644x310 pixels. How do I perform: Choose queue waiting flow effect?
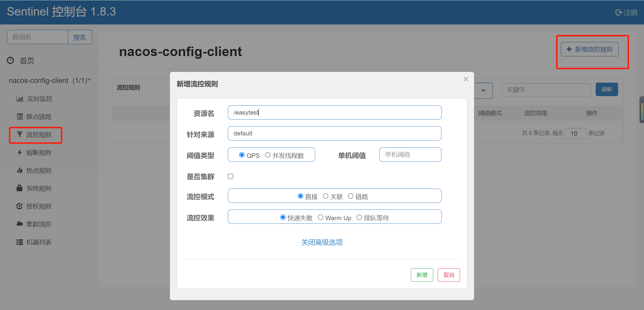coord(359,217)
